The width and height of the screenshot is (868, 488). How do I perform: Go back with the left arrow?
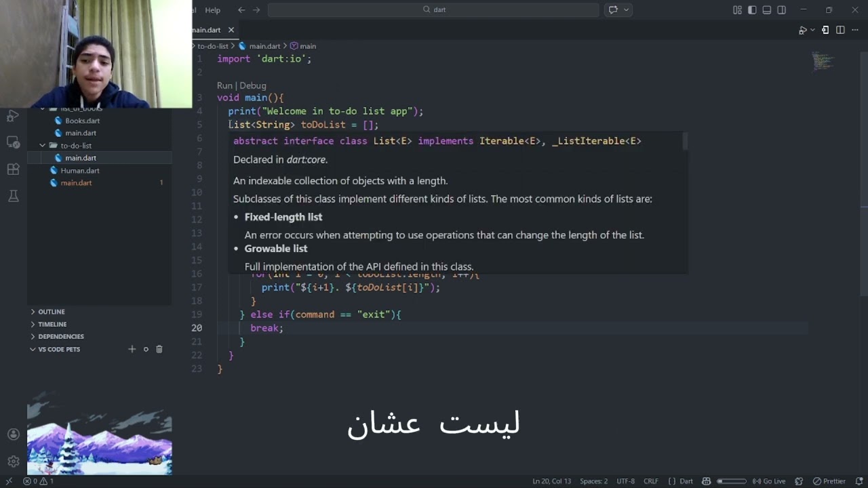click(241, 9)
